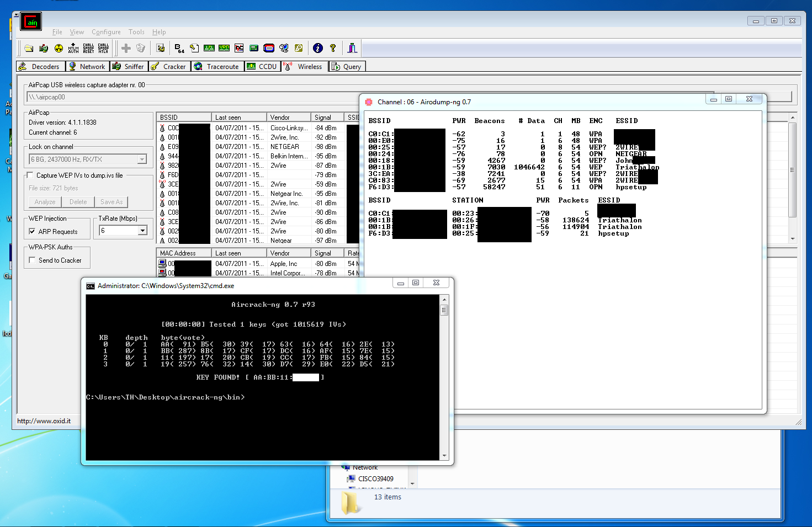Open the Lock on channel combo box
812x527 pixels.
coord(142,159)
